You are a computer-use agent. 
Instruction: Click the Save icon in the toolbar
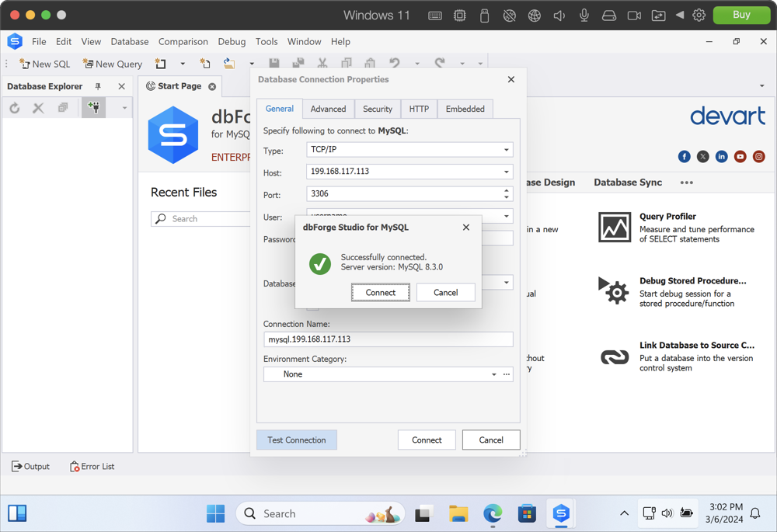274,63
